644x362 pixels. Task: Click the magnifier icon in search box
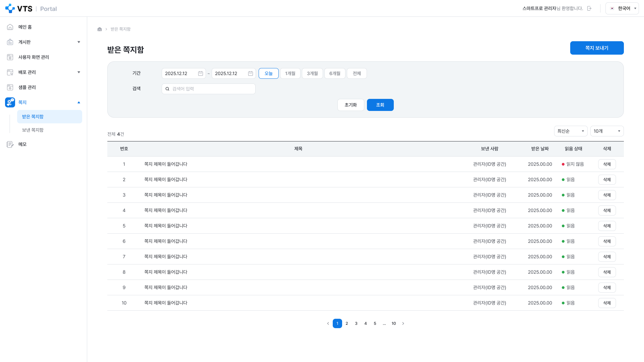tap(167, 89)
